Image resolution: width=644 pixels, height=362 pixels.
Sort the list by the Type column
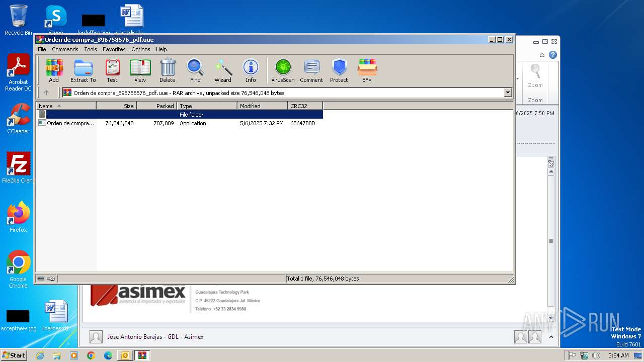click(207, 106)
